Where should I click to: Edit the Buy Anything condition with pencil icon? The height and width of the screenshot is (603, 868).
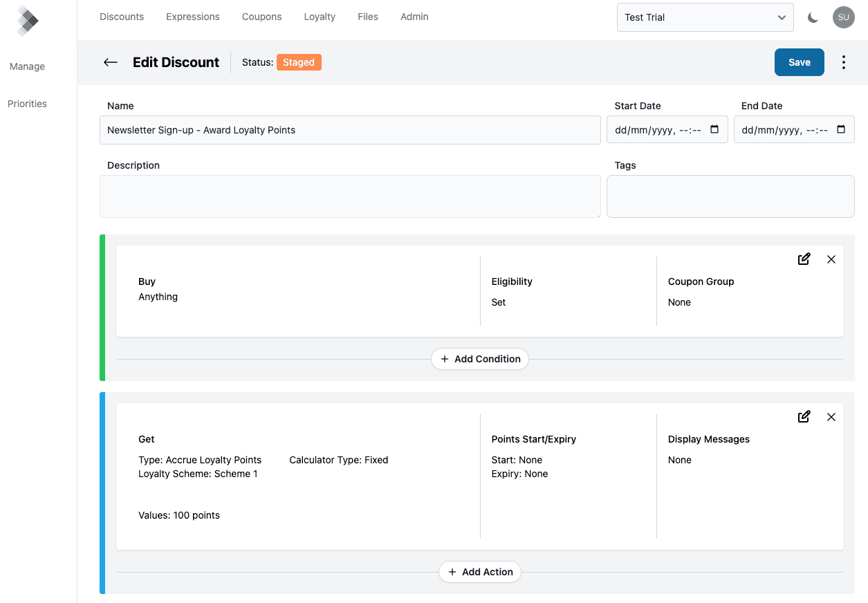point(804,259)
